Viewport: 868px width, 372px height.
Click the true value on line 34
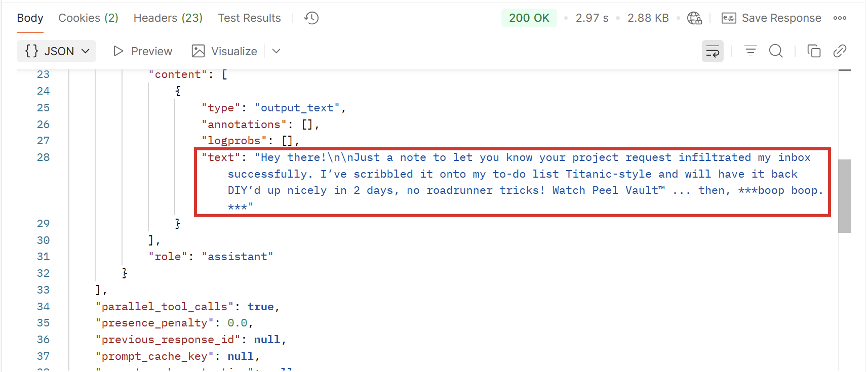tap(260, 307)
